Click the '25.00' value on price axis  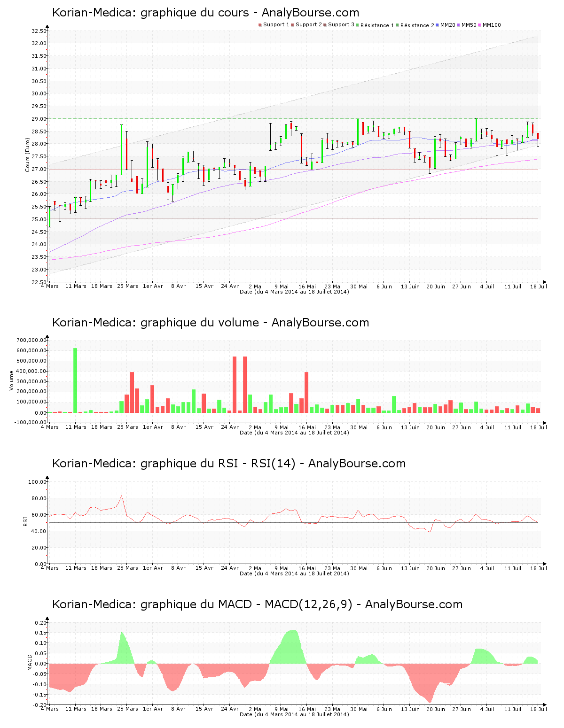(x=39, y=219)
